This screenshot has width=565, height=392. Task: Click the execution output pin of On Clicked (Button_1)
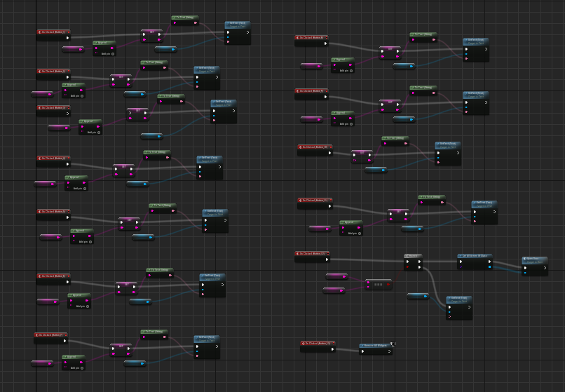pyautogui.click(x=68, y=38)
